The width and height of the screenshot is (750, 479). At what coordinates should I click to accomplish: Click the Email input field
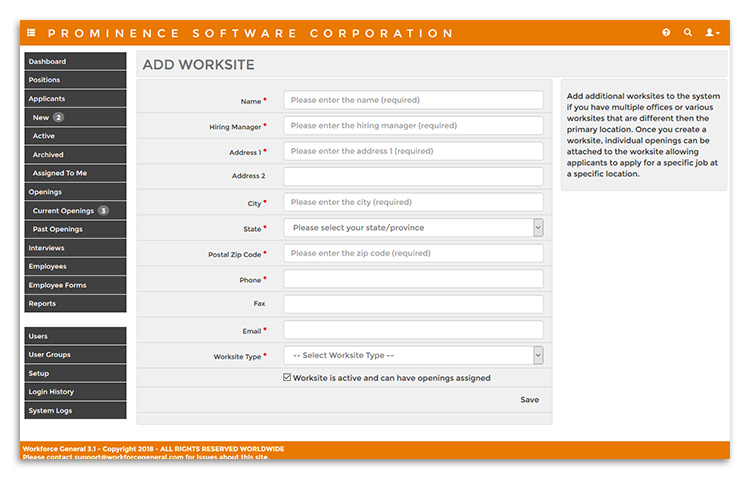tap(413, 330)
